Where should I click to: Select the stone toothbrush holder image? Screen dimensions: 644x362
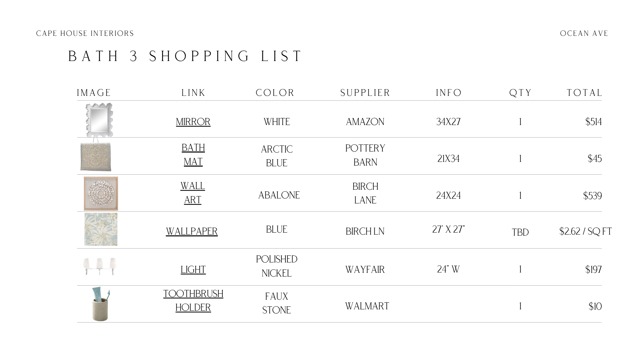[x=100, y=304]
